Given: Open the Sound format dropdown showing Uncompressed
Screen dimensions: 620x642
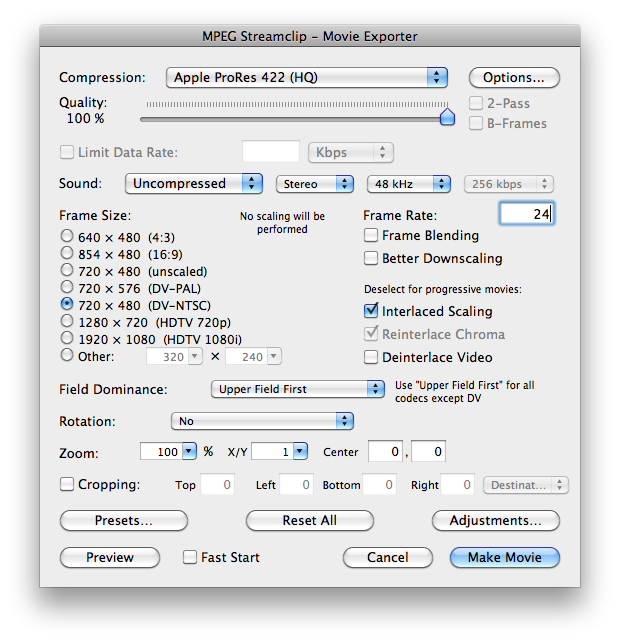Looking at the screenshot, I should (194, 183).
